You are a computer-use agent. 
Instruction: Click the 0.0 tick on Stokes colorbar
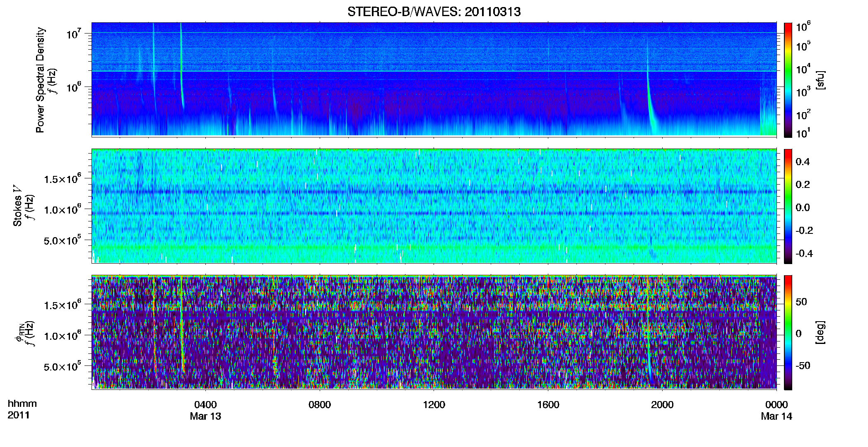pyautogui.click(x=803, y=208)
